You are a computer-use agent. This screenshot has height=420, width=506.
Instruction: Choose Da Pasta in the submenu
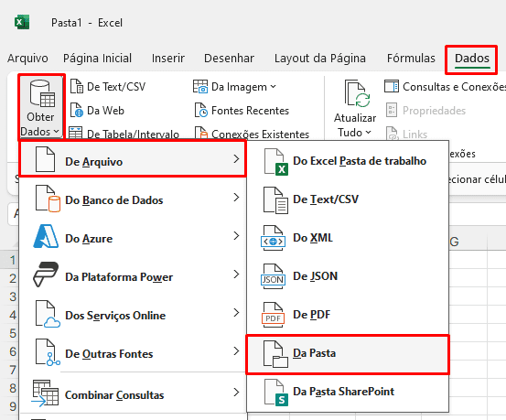click(x=348, y=354)
